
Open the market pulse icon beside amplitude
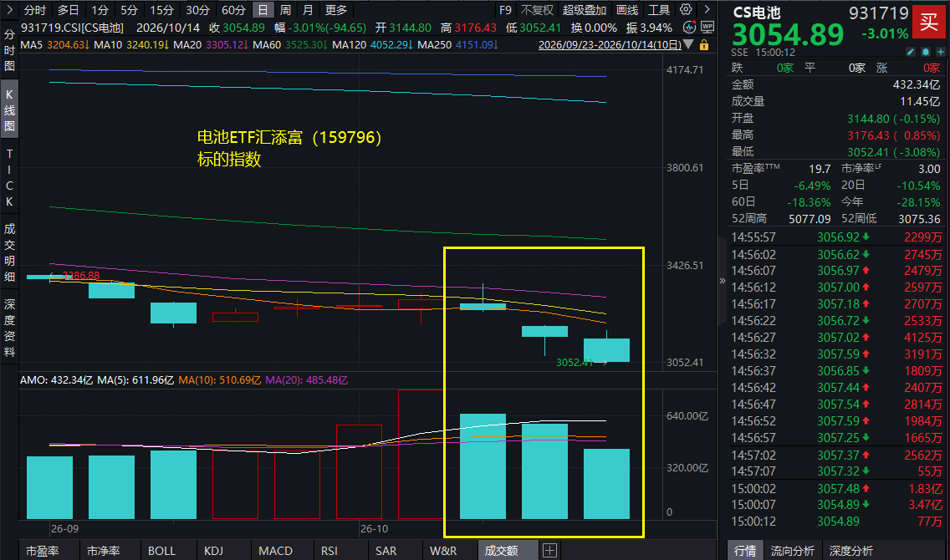coord(689,28)
